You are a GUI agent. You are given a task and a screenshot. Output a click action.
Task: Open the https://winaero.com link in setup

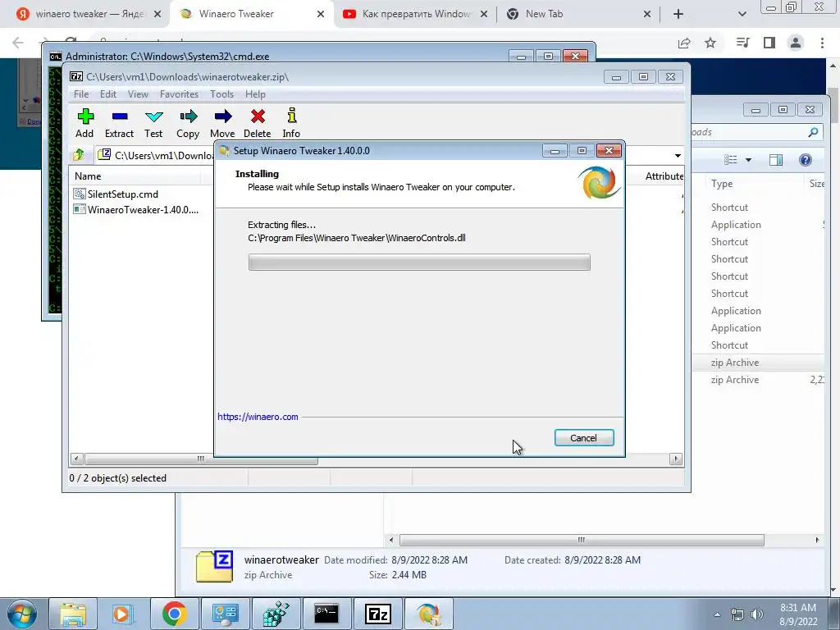pos(258,417)
